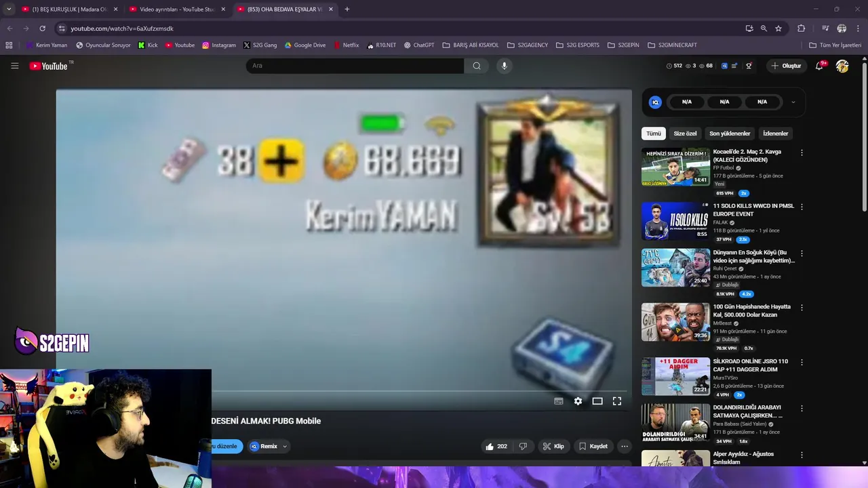Open the MrBeast 100 Gün Hapishanede thumbnail
868x488 pixels.
click(x=675, y=322)
